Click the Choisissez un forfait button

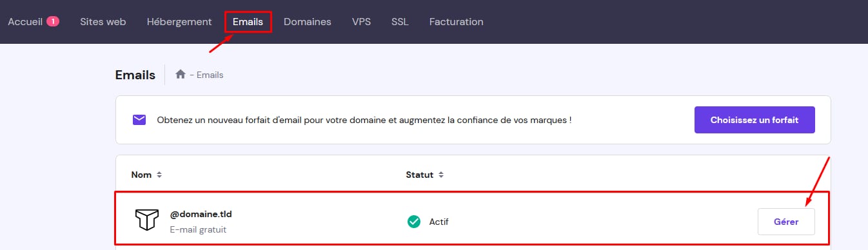755,120
